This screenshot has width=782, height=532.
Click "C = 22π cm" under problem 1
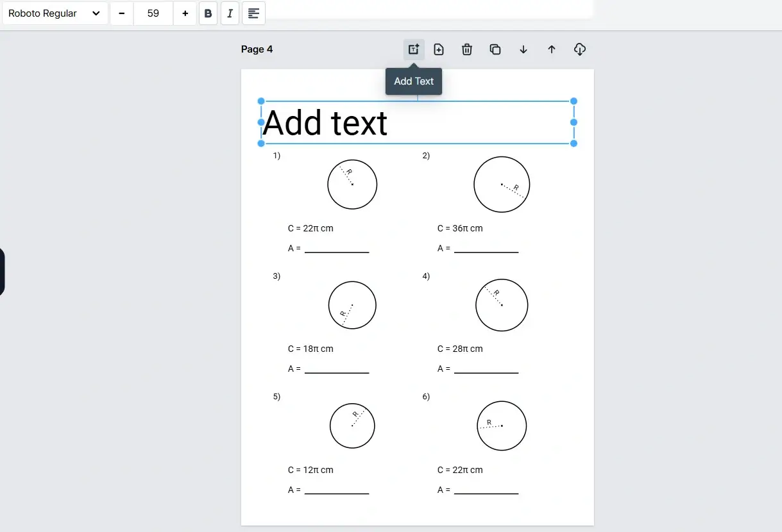311,228
